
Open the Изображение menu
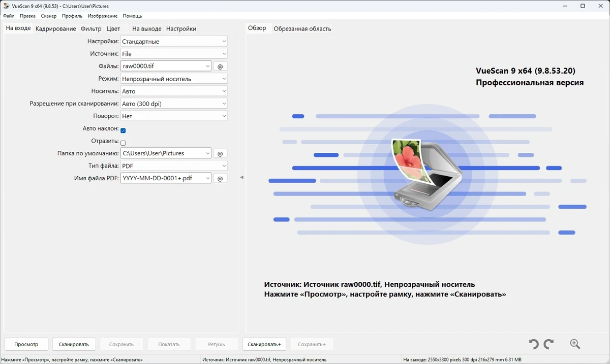(103, 16)
